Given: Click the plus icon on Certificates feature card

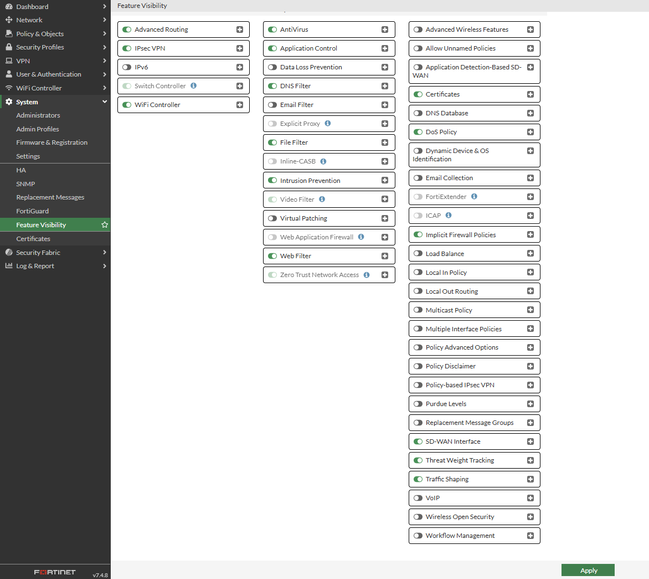Looking at the screenshot, I should pyautogui.click(x=530, y=94).
